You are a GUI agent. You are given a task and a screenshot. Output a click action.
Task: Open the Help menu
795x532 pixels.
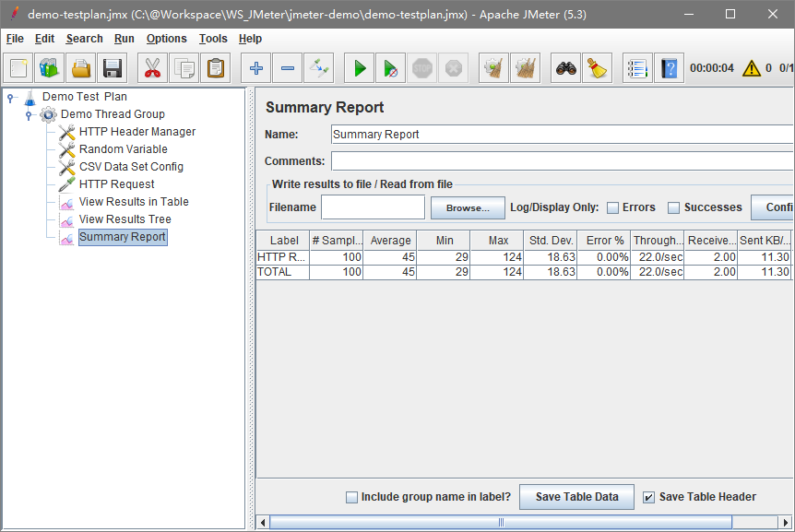250,39
